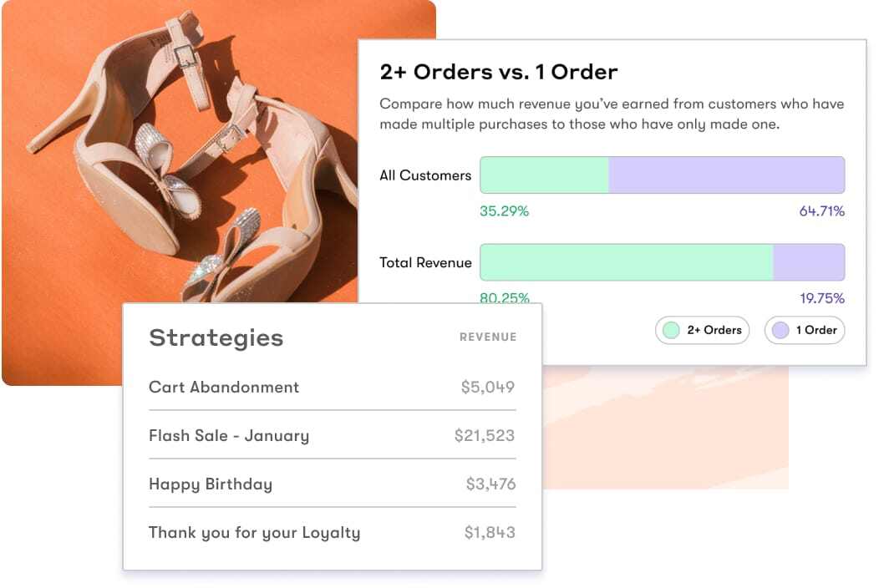
Task: Click the 35.29% percentage label
Action: click(503, 212)
